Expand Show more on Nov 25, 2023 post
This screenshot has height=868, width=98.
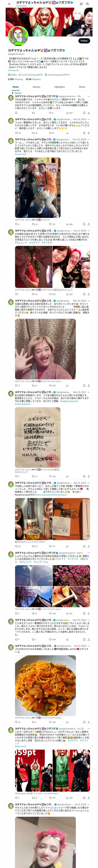[x=20, y=154]
